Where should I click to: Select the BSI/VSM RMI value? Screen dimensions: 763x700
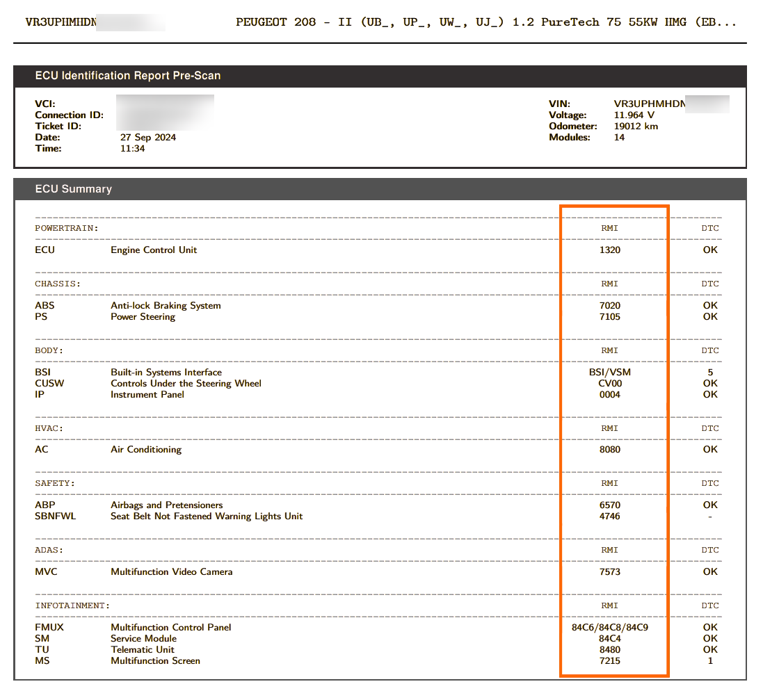coord(610,372)
